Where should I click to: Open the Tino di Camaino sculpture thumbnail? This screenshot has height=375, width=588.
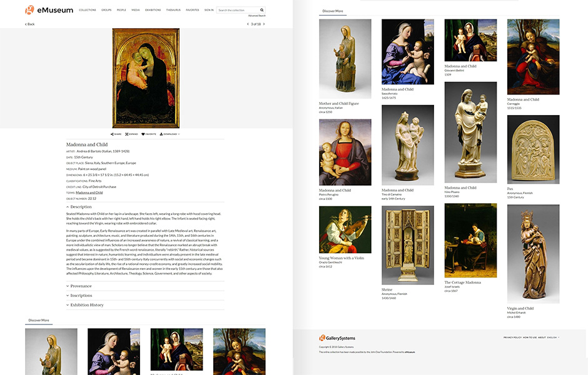click(x=408, y=145)
